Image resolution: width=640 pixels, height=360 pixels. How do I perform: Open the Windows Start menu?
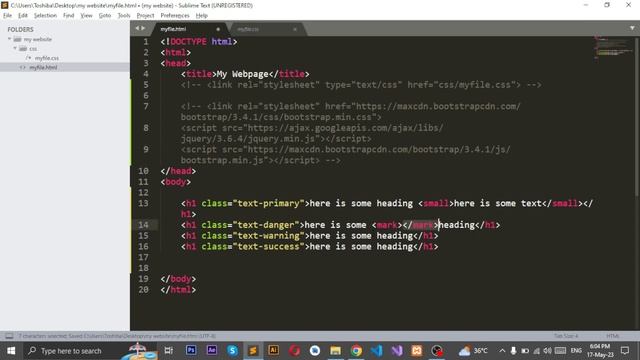pos(11,351)
